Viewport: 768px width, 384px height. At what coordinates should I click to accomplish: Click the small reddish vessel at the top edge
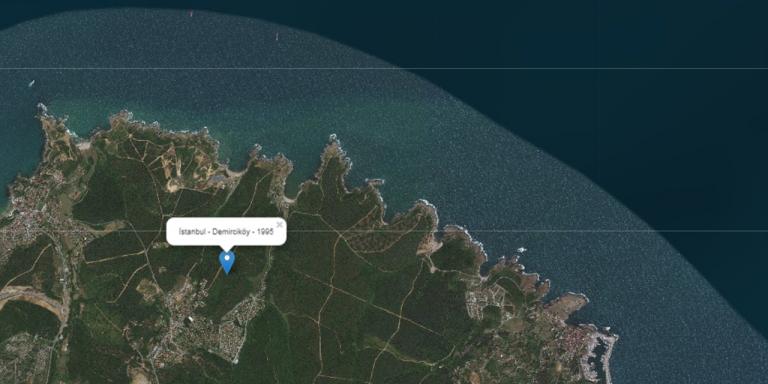pyautogui.click(x=191, y=14)
